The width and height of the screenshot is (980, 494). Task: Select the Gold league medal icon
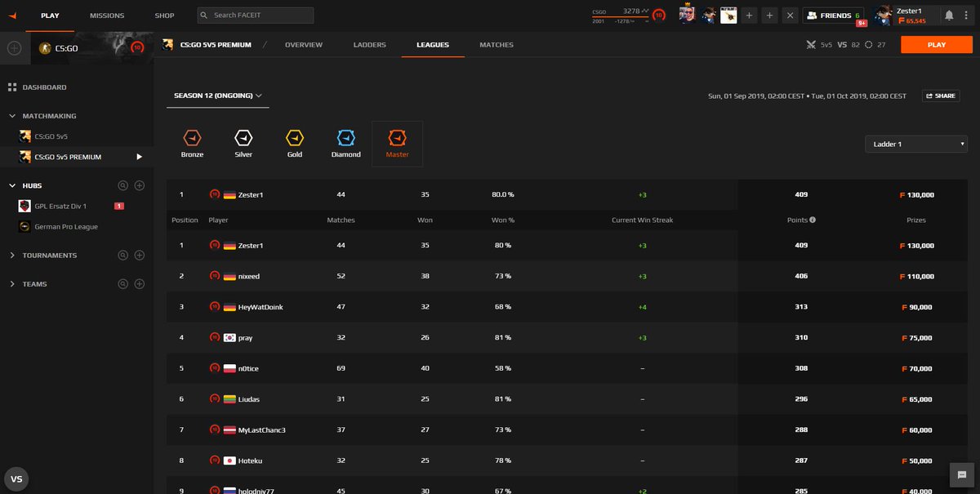(x=294, y=139)
